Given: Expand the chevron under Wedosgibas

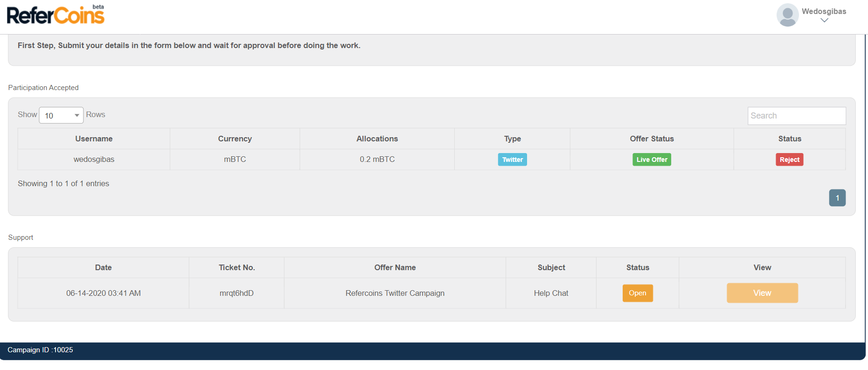Looking at the screenshot, I should [824, 21].
